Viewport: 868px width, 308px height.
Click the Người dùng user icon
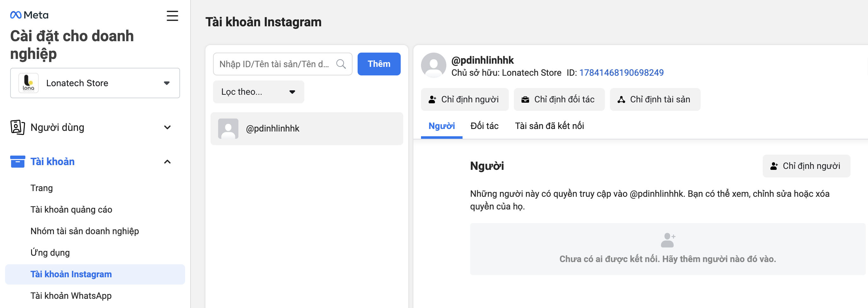(x=17, y=127)
